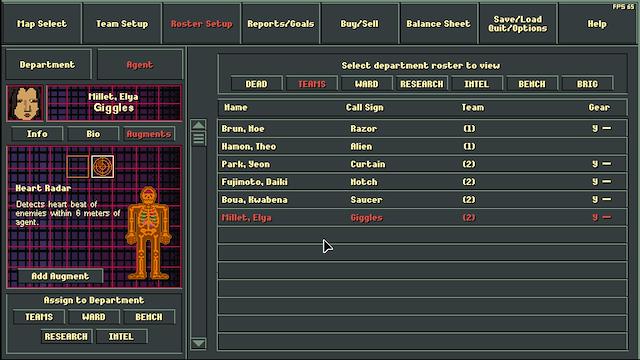The width and height of the screenshot is (640, 360).
Task: Open the Team Setup screen
Action: (122, 24)
